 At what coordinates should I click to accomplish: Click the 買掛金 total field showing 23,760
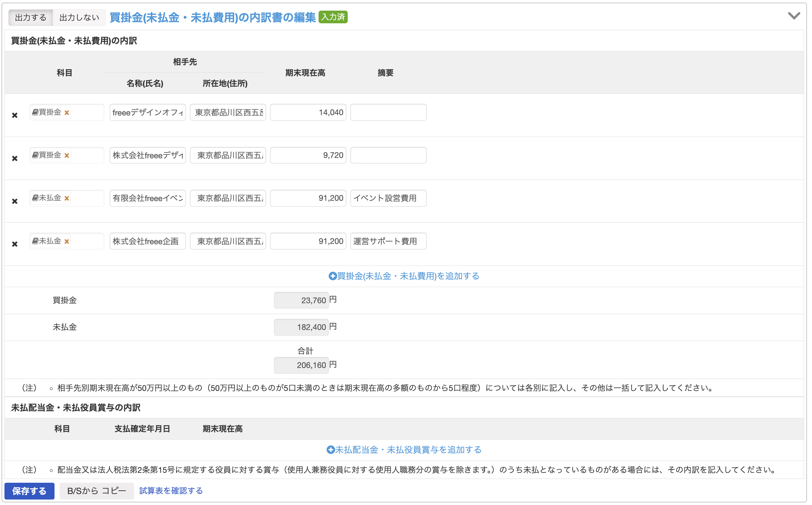[301, 300]
